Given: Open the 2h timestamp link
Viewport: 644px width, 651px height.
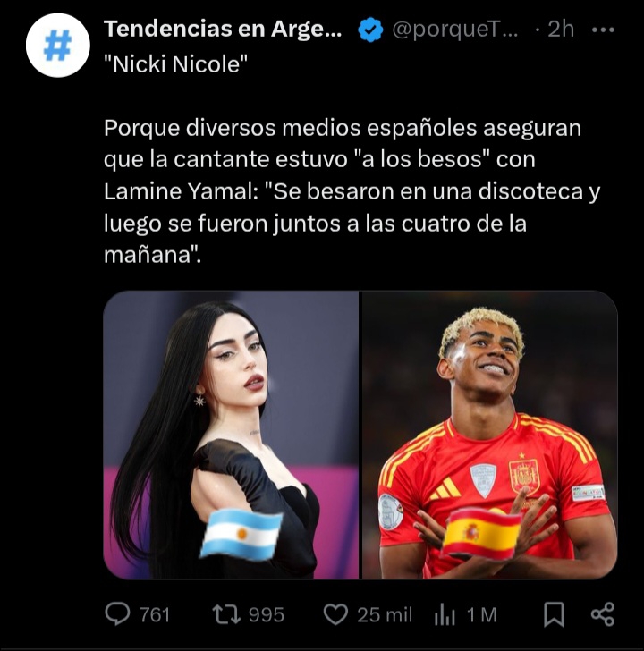Looking at the screenshot, I should coord(561,29).
